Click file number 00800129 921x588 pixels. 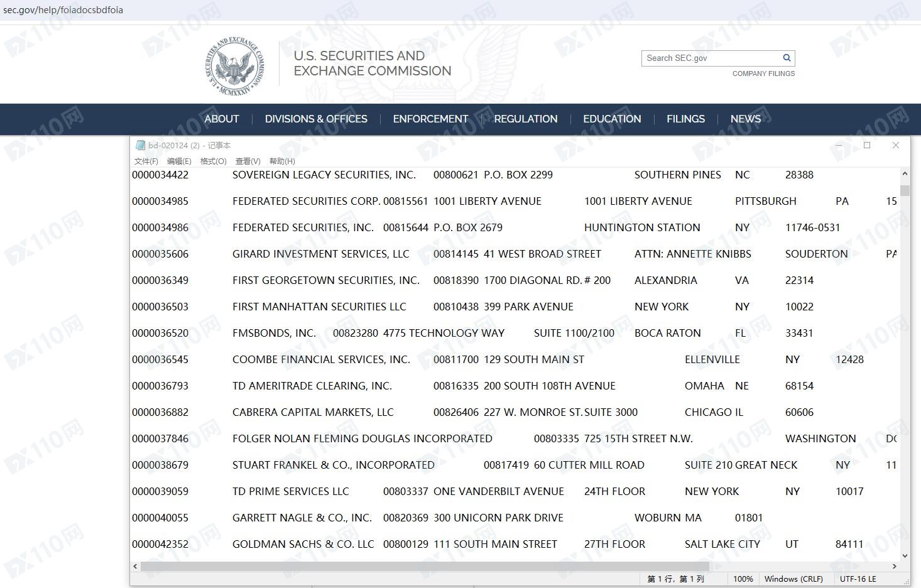click(406, 544)
